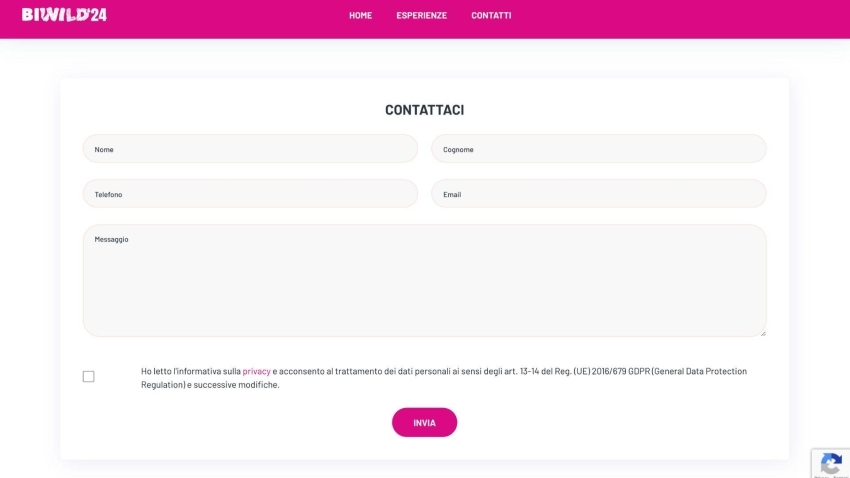Select the Telefono input field

(250, 194)
